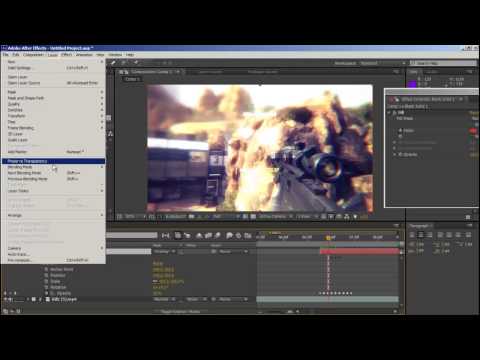Close the Composition Comp 1 viewer tab

coord(178,72)
